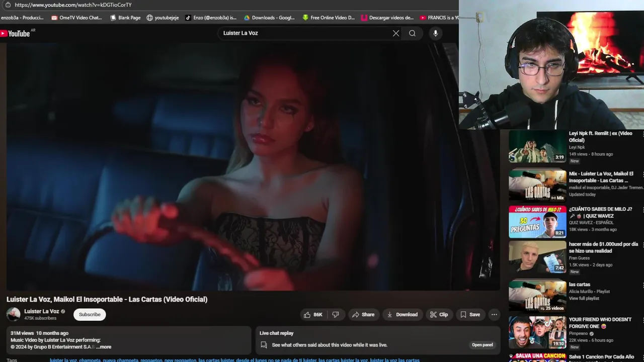Open the enzob3a - Produccion bookmark
This screenshot has width=644, height=362.
point(22,18)
